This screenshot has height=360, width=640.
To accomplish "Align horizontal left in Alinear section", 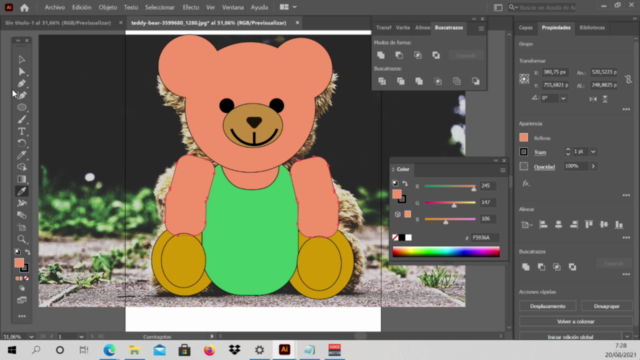I will [x=543, y=224].
